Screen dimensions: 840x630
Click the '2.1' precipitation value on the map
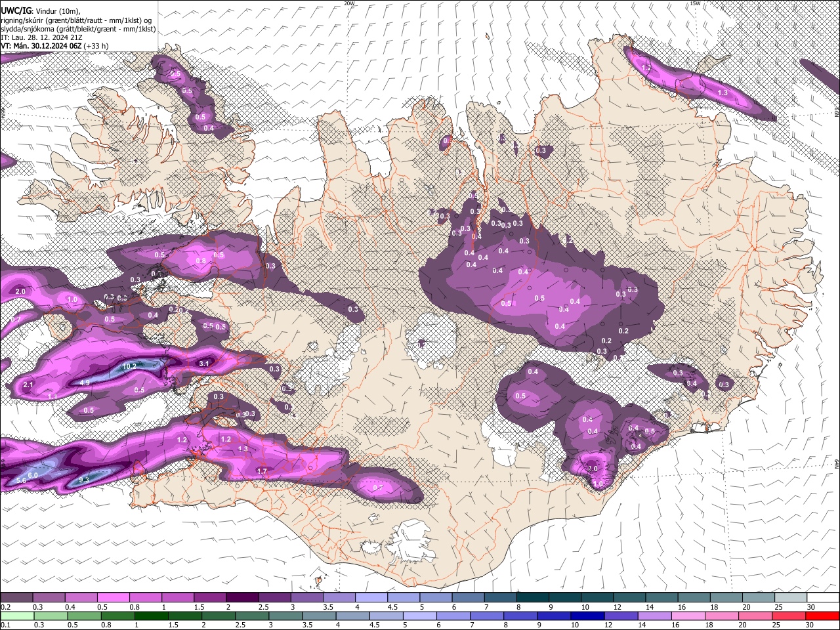pyautogui.click(x=28, y=385)
